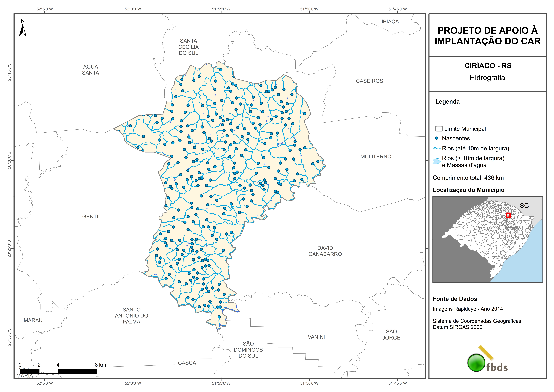Click the thin rivers legend line symbol
The image size is (554, 392).
click(437, 148)
